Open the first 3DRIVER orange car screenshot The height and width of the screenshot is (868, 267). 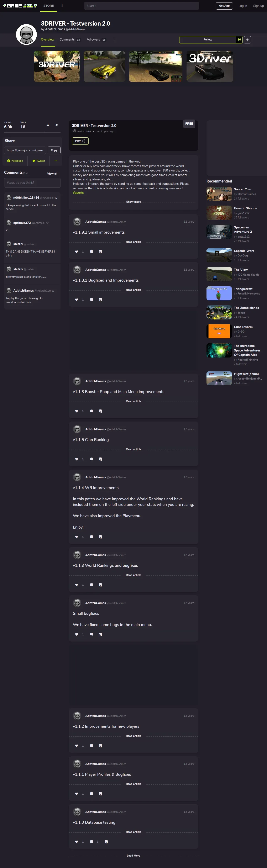(57, 66)
